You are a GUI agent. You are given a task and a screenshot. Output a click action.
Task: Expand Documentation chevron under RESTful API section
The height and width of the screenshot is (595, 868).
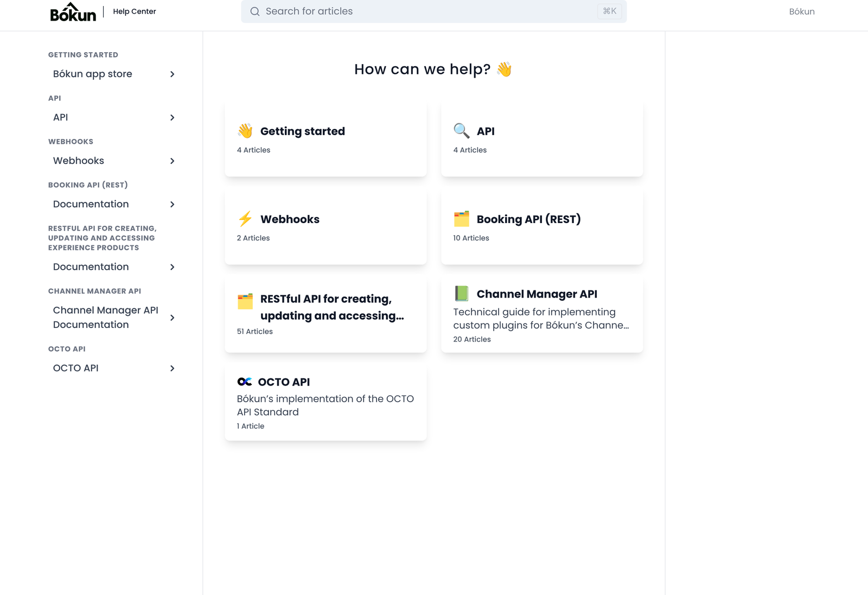point(173,267)
